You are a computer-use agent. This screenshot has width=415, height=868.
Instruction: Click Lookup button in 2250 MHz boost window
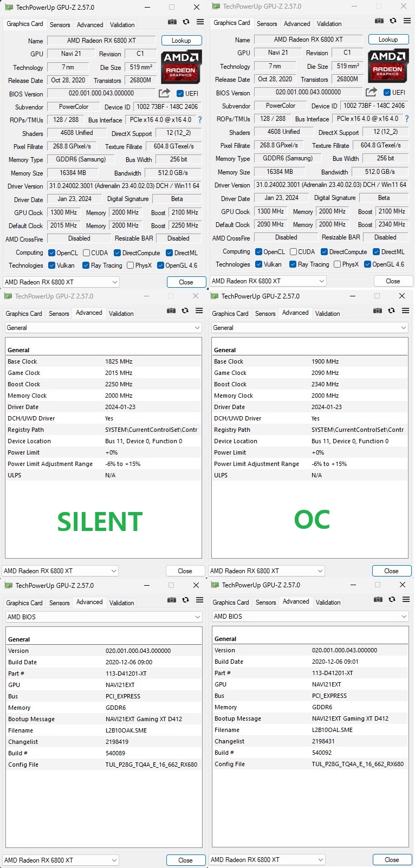(181, 41)
